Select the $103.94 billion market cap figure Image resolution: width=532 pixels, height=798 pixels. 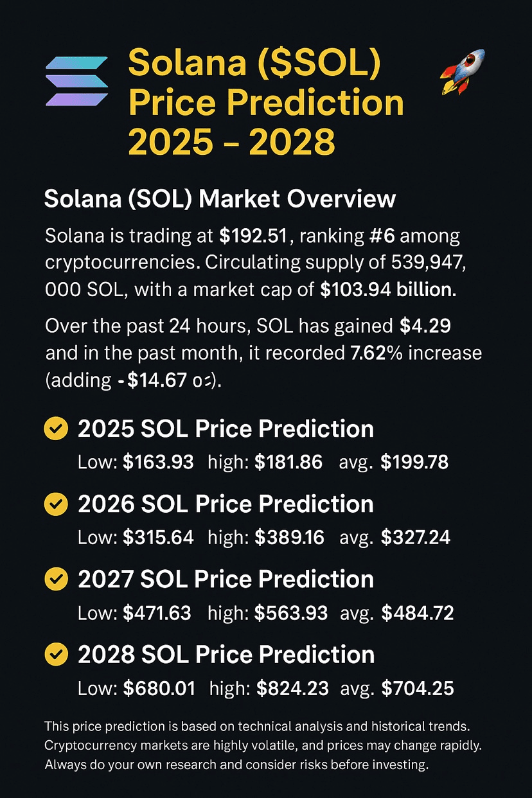tap(388, 290)
